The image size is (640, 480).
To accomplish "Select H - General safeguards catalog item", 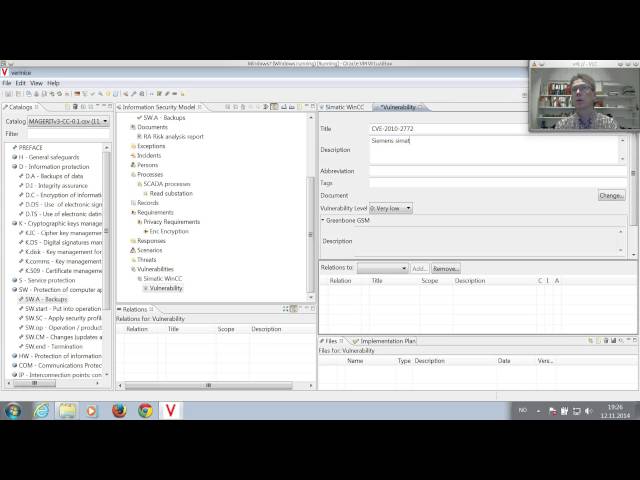I will tap(49, 157).
